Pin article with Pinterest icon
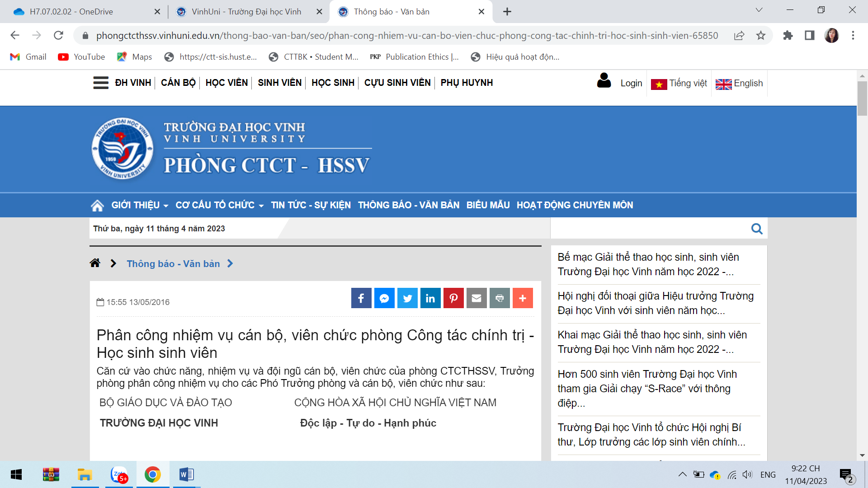 (453, 298)
